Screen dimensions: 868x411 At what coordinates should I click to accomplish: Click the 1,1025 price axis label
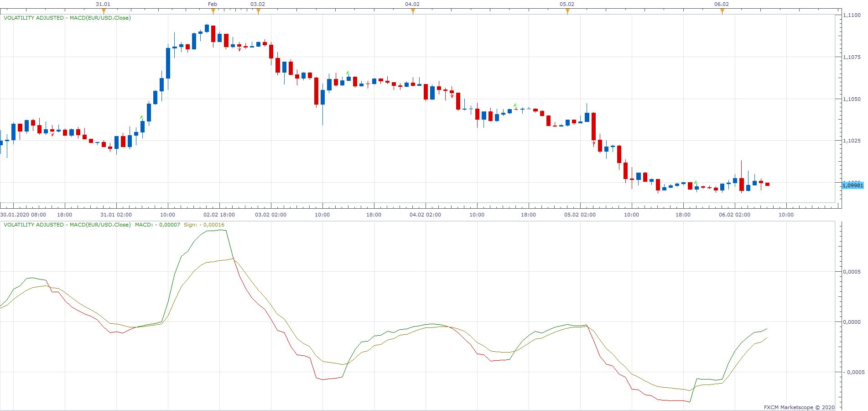pos(852,141)
